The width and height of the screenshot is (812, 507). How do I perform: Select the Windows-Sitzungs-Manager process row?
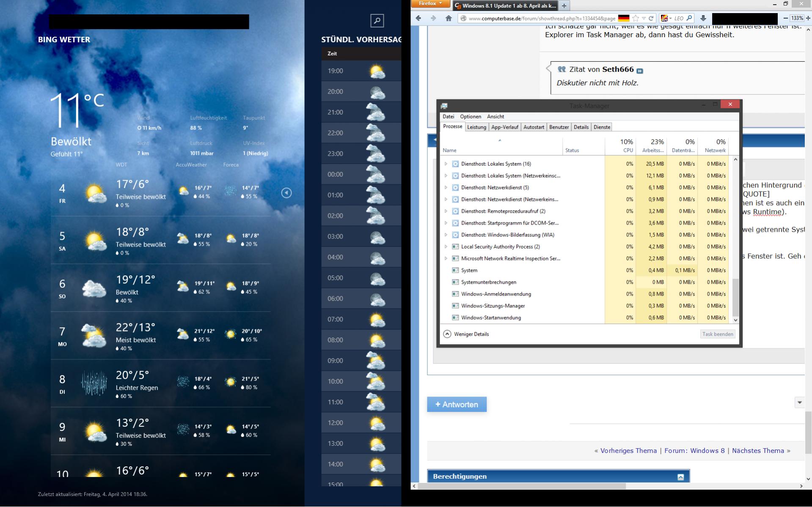pyautogui.click(x=585, y=306)
